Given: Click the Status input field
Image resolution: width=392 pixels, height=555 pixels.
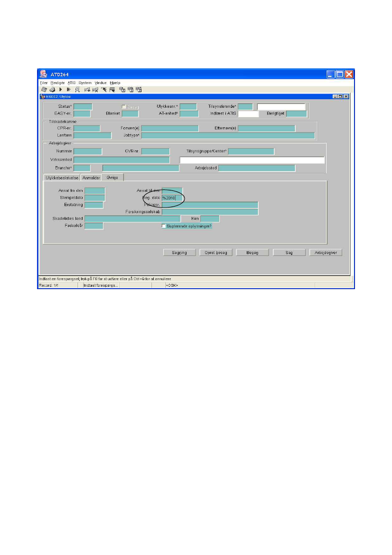Looking at the screenshot, I should (83, 106).
